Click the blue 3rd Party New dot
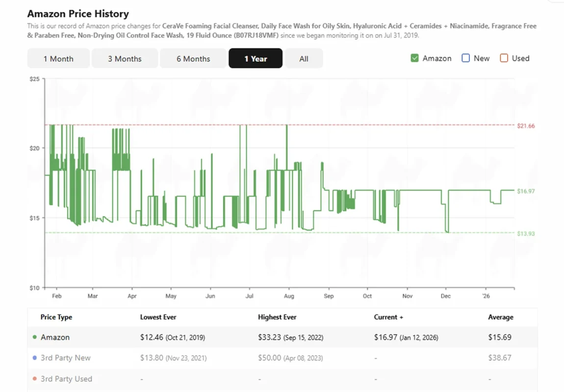This screenshot has height=392, width=564. click(34, 358)
